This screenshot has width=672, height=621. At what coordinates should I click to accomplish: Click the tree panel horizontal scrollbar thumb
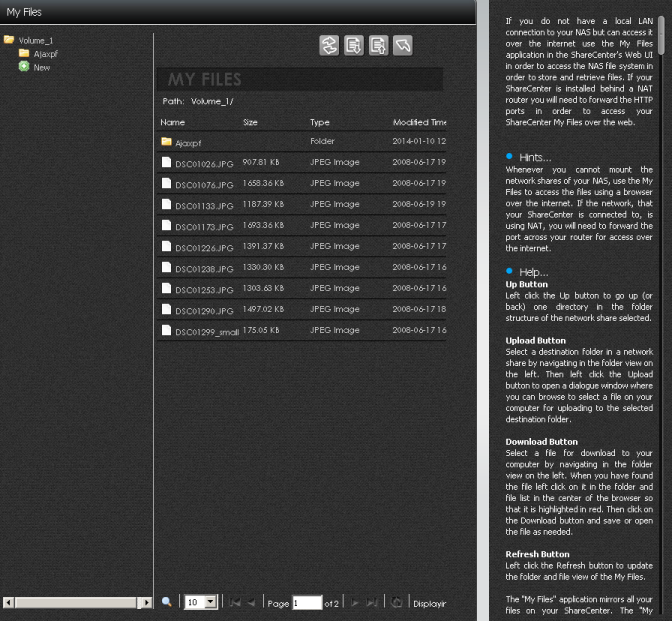click(x=78, y=603)
